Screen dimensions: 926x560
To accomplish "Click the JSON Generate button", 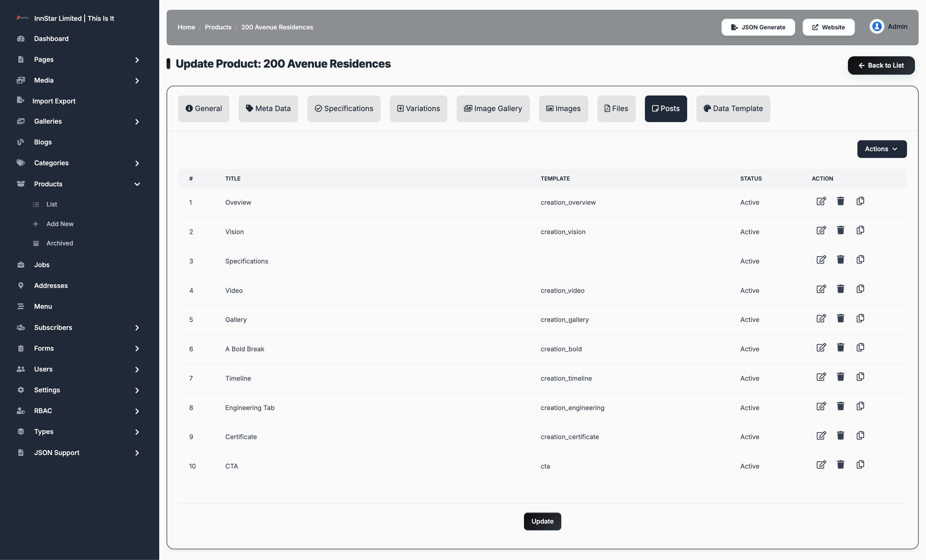I will [758, 27].
